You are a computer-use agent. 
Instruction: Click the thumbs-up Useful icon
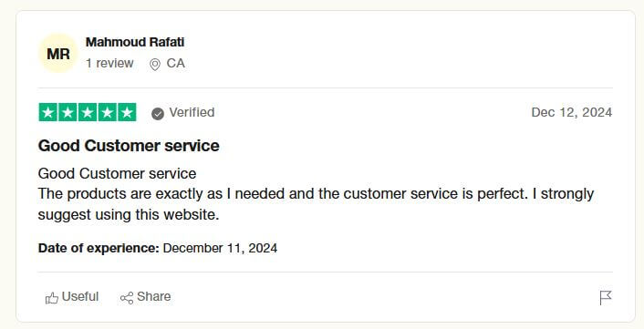(52, 298)
